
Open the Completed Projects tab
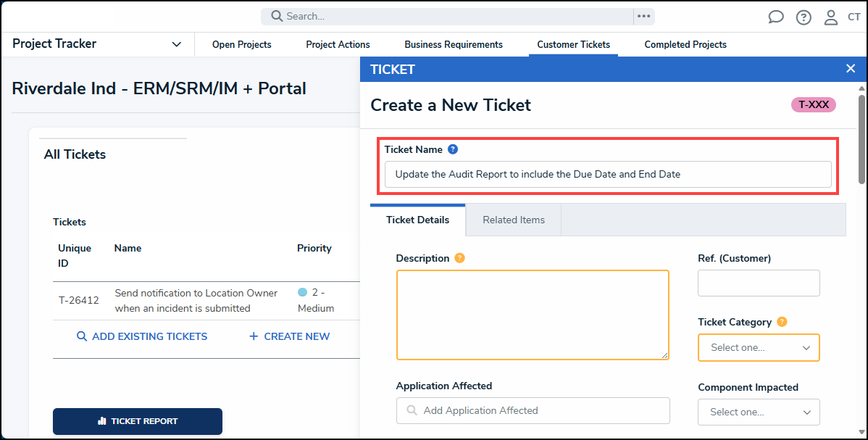click(x=685, y=44)
